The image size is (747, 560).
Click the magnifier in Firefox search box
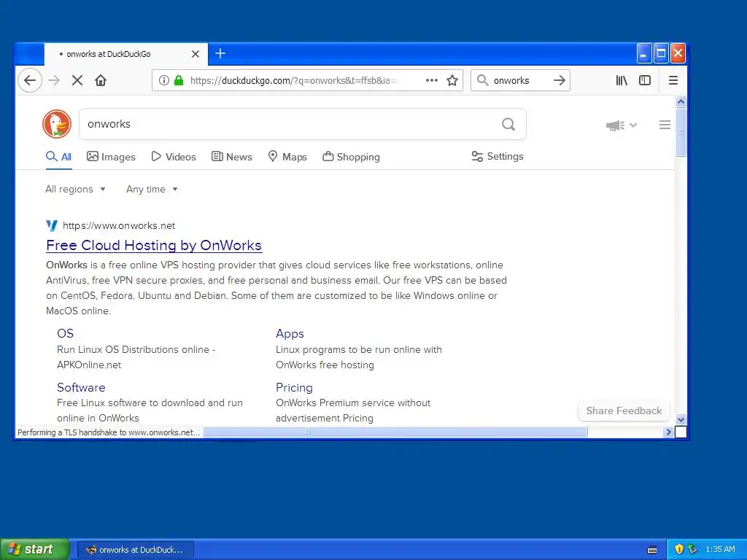pyautogui.click(x=482, y=80)
